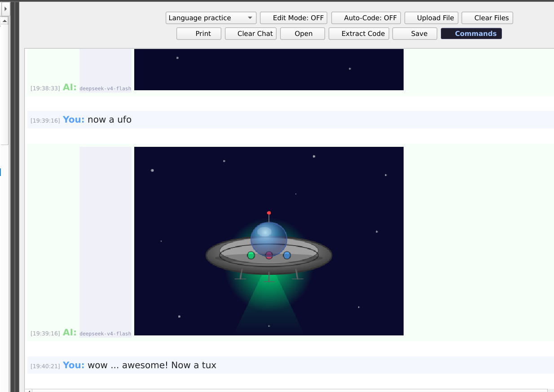This screenshot has height=392, width=554.
Task: Click the Open button
Action: [x=303, y=34]
